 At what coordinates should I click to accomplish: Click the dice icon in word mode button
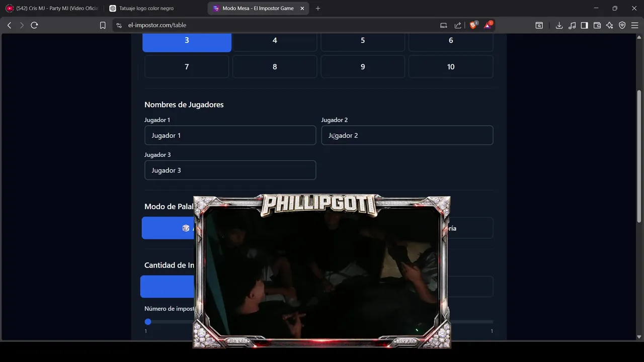click(186, 228)
